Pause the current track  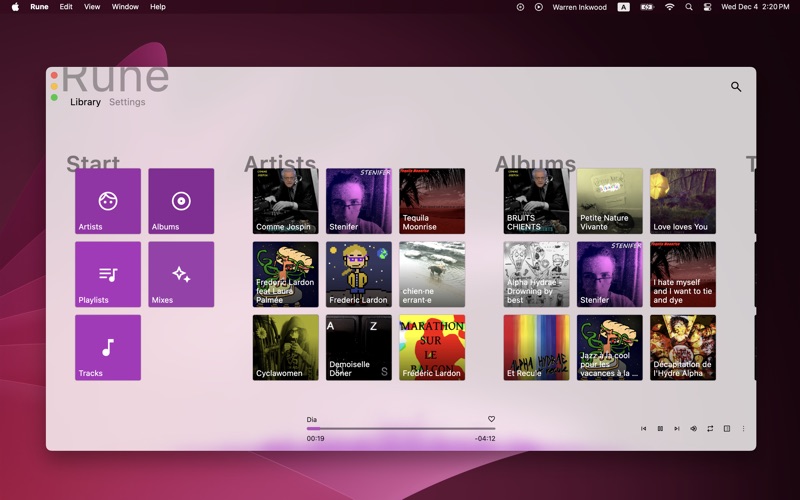coord(660,429)
